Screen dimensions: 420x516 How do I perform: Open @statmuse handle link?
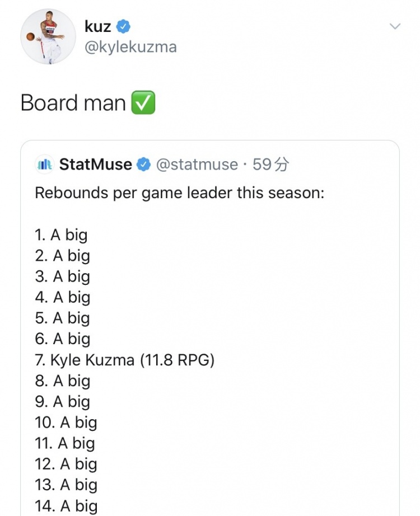(x=197, y=164)
